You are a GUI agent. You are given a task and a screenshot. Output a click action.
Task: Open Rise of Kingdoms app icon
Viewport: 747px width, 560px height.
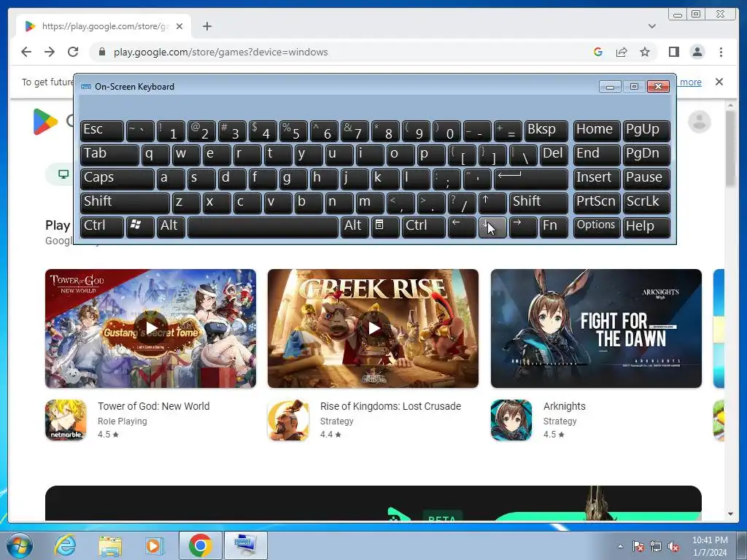click(288, 420)
